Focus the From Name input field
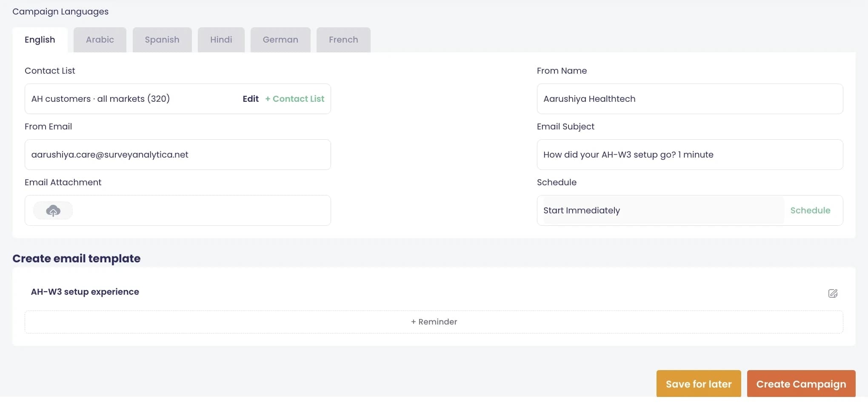Screen dimensions: 868x411 [690, 99]
